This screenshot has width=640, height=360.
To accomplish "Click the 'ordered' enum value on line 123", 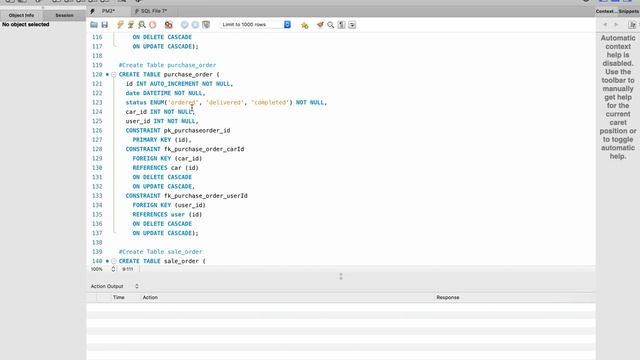I will [183, 102].
